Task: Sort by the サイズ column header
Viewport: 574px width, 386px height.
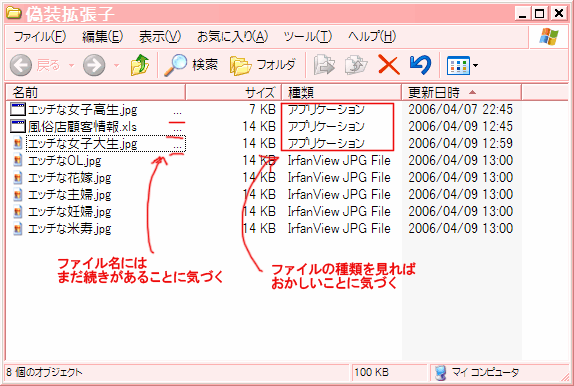Action: click(x=234, y=92)
